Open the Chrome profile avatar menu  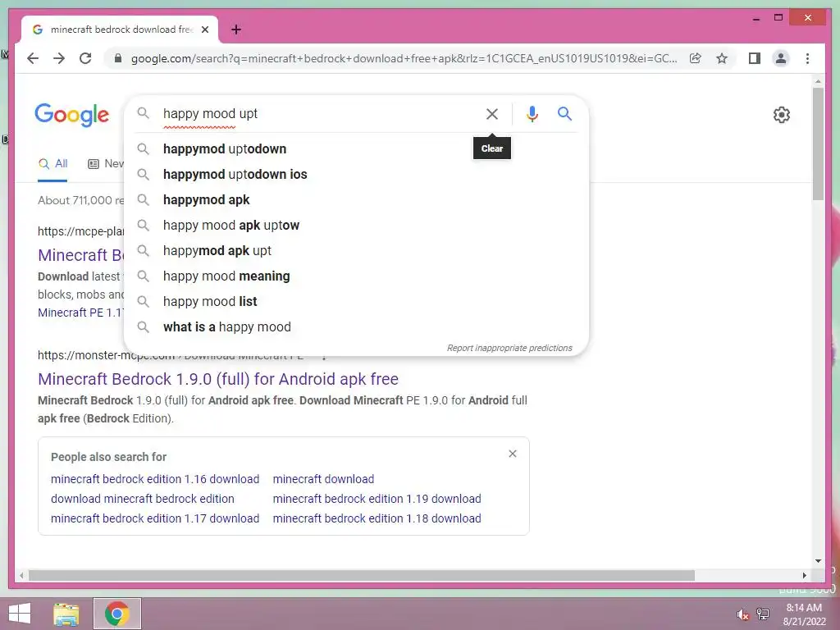point(781,58)
